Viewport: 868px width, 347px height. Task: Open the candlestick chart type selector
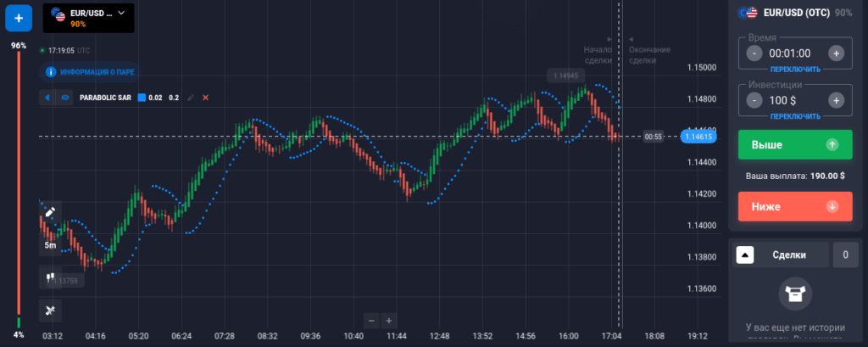coord(50,277)
